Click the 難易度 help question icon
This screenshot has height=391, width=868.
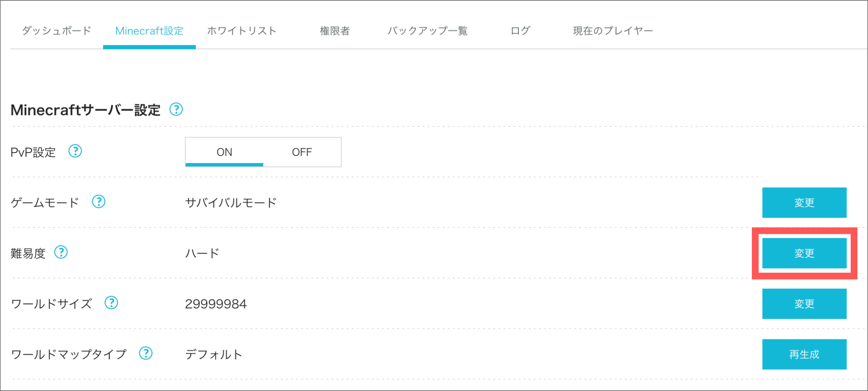[x=61, y=252]
